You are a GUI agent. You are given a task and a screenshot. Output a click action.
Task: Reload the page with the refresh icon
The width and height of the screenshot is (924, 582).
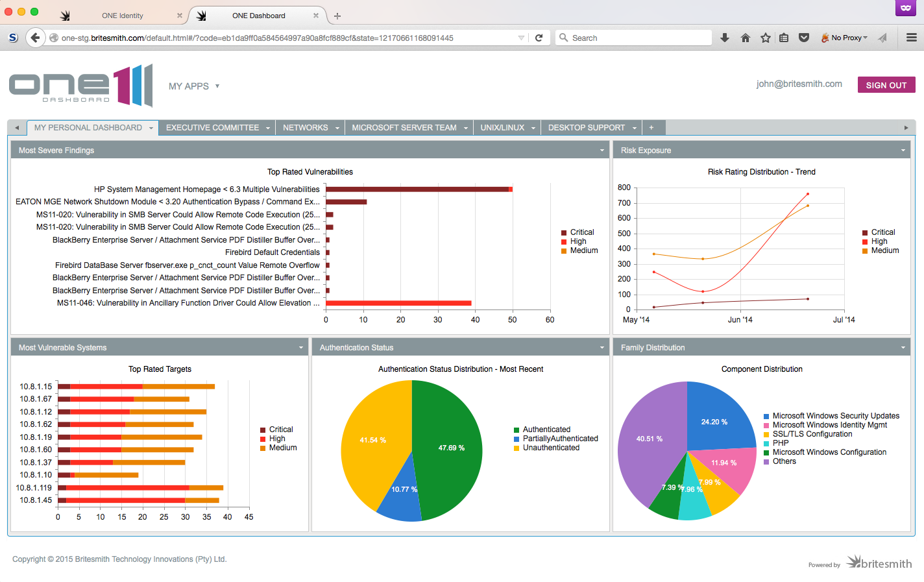point(539,38)
